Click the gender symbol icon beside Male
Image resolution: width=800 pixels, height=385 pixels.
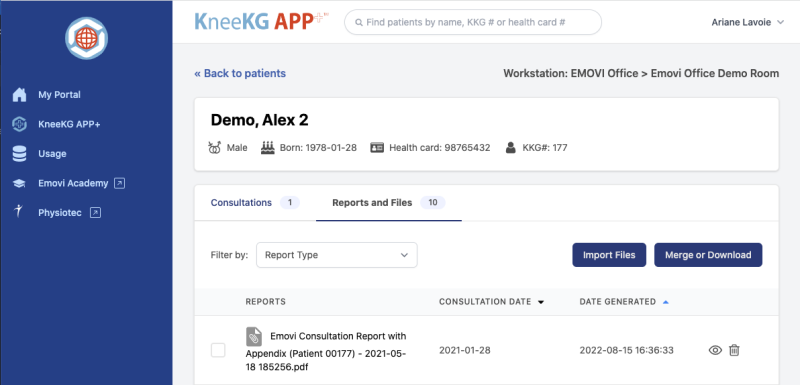[x=214, y=148]
